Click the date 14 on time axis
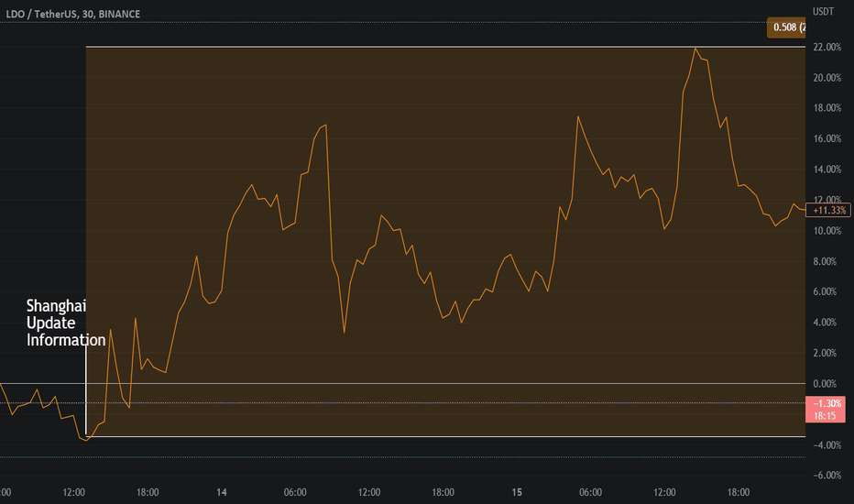This screenshot has width=854, height=504. 221,493
